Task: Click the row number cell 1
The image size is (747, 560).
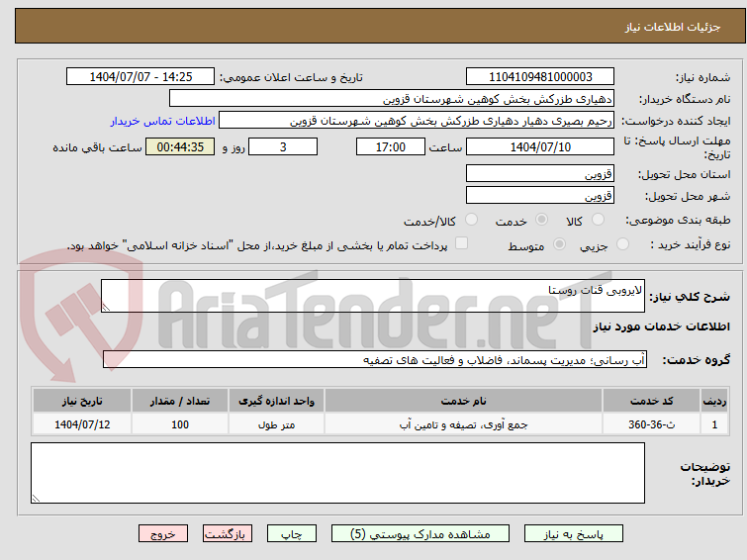Action: (714, 424)
